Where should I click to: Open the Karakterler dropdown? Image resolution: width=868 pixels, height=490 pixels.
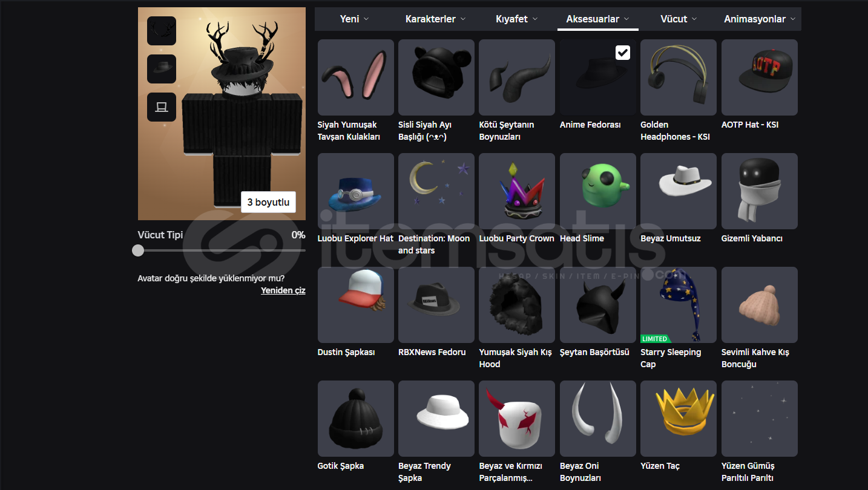(x=435, y=19)
